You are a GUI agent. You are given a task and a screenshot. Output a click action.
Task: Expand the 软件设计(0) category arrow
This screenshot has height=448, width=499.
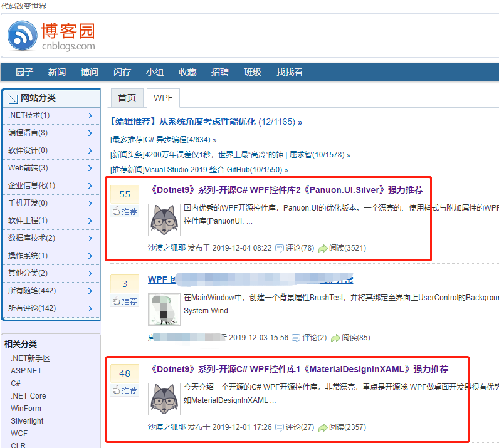[90, 150]
